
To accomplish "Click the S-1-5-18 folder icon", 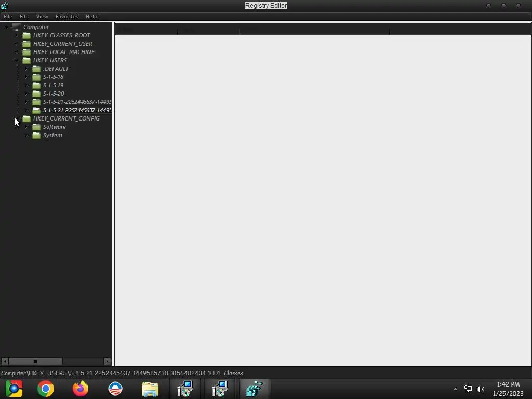I will click(x=36, y=77).
